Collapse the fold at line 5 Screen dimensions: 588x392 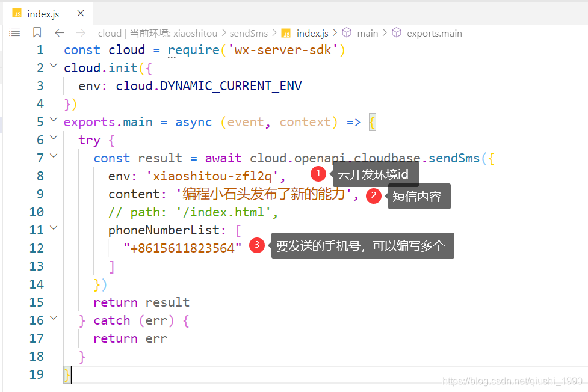[54, 120]
